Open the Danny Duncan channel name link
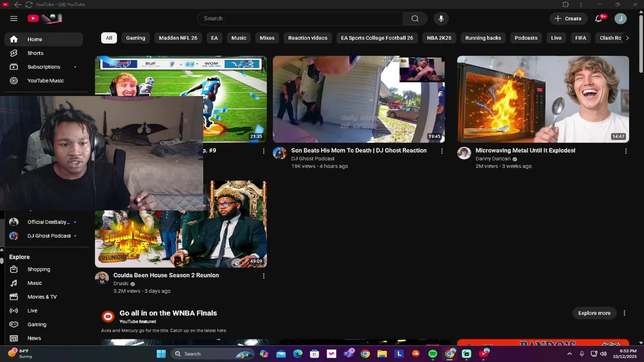The width and height of the screenshot is (644, 362). (x=493, y=158)
